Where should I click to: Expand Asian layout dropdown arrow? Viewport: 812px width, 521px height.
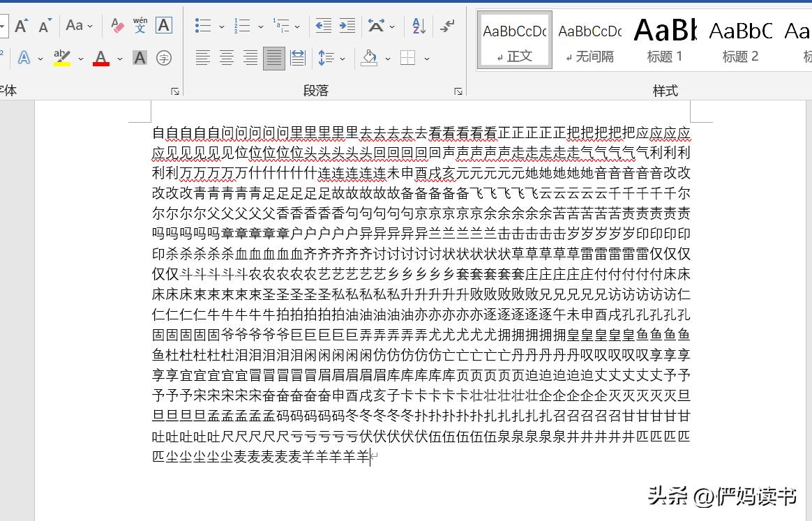point(392,27)
